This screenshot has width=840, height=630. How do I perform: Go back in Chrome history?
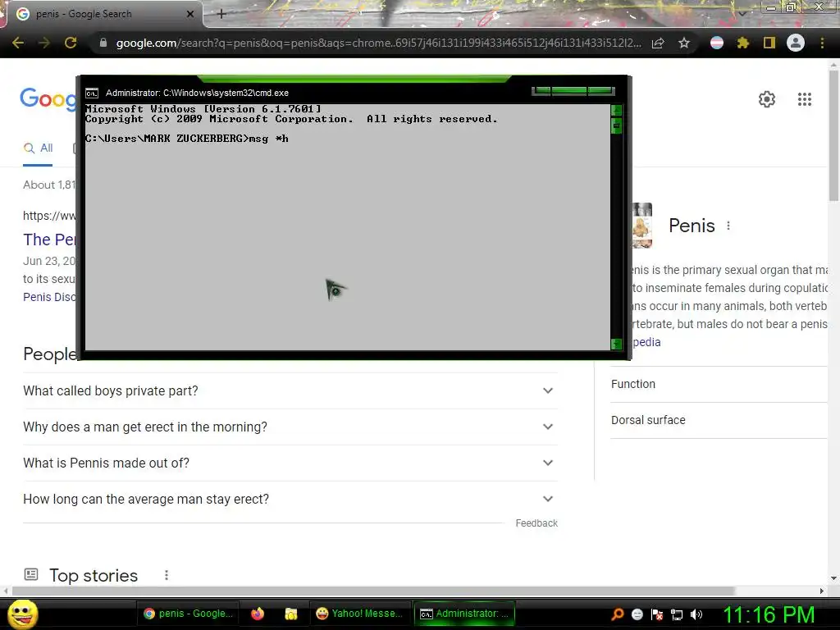point(18,43)
